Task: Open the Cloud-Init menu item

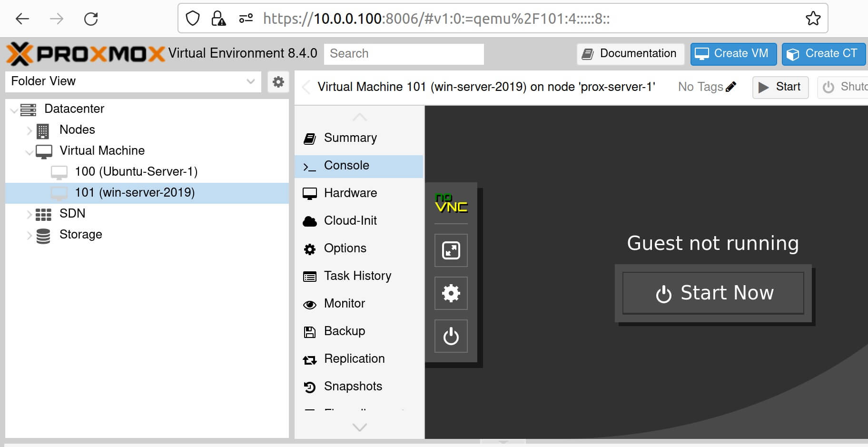Action: pos(359,221)
